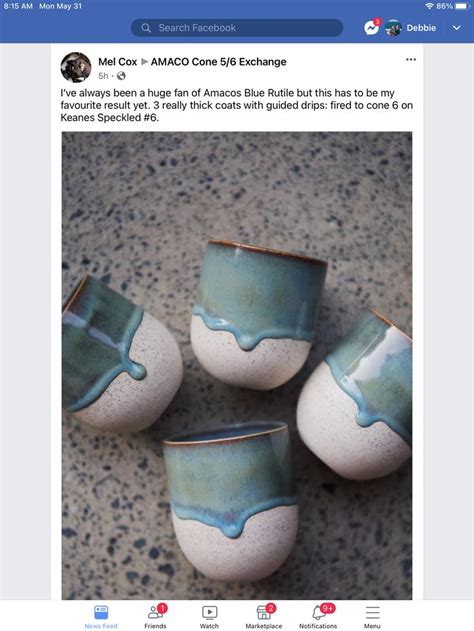Image resolution: width=474 pixels, height=631 pixels.
Task: Open Marketplace storefront icon
Action: pyautogui.click(x=264, y=612)
